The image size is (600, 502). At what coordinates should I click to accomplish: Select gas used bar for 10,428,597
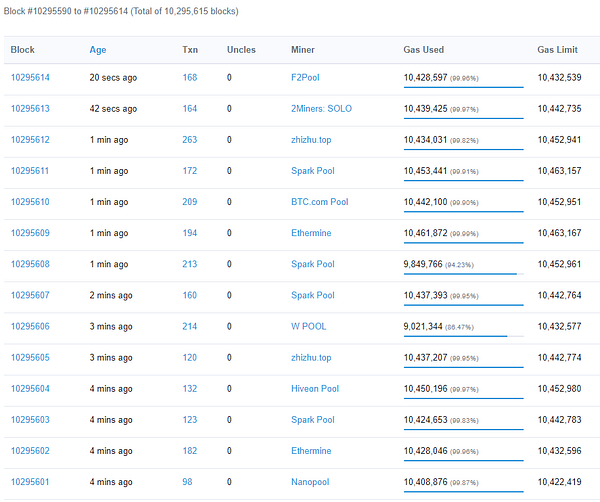463,87
